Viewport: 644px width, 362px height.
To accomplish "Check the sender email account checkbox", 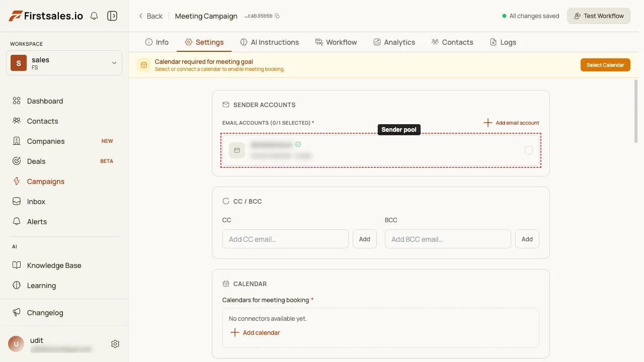I will [529, 150].
